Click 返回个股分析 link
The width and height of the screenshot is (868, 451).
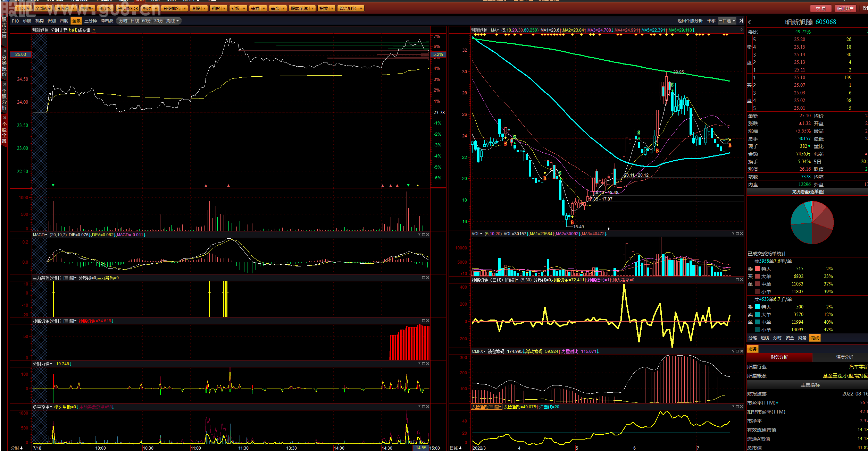click(x=690, y=21)
